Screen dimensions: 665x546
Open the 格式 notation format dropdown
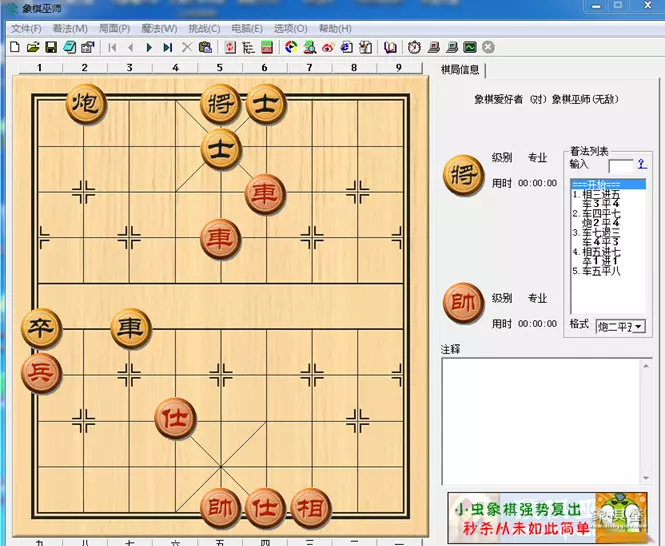(x=620, y=326)
